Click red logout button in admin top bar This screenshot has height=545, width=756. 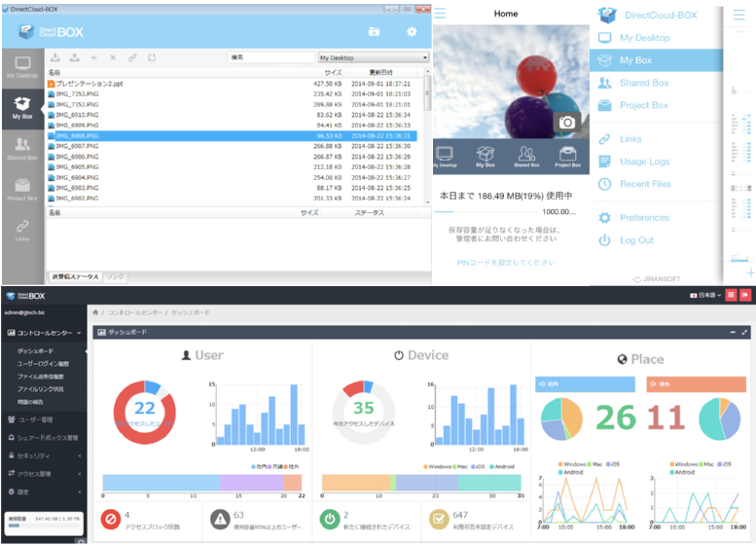(x=745, y=295)
